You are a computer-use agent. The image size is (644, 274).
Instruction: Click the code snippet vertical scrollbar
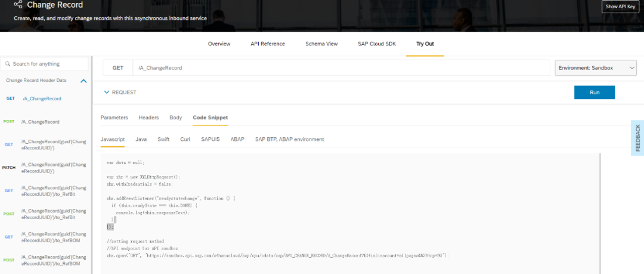(600, 214)
